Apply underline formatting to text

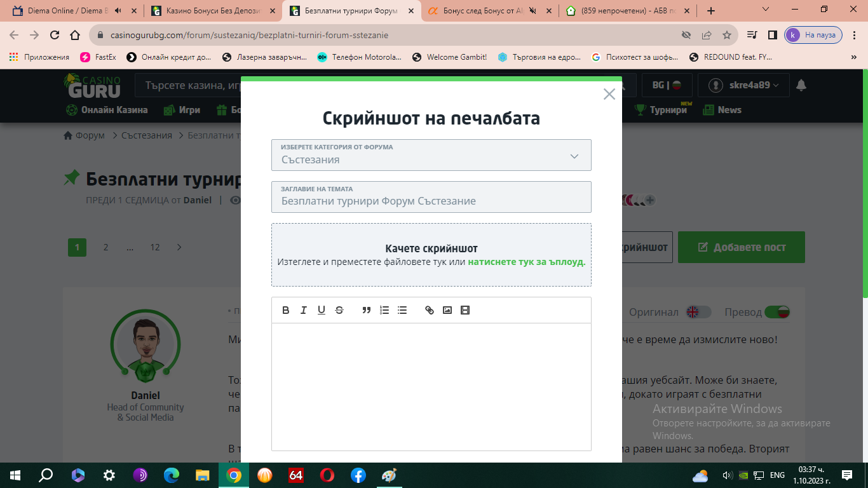(x=322, y=310)
